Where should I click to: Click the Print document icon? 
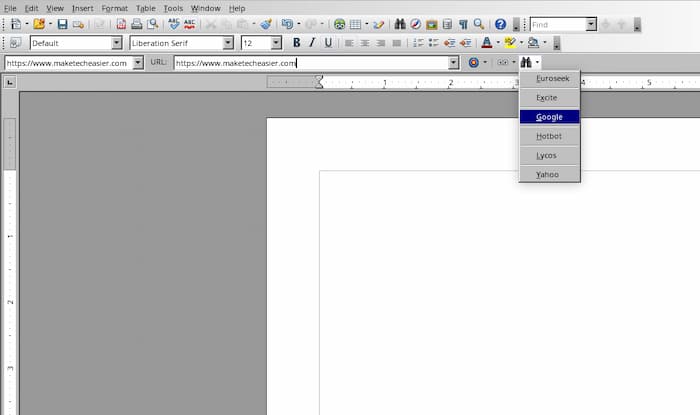[136, 24]
